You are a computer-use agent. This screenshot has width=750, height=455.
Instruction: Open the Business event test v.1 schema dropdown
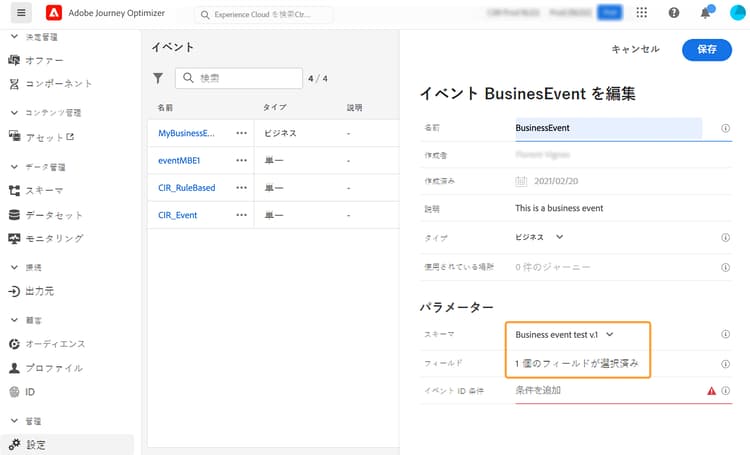click(564, 334)
